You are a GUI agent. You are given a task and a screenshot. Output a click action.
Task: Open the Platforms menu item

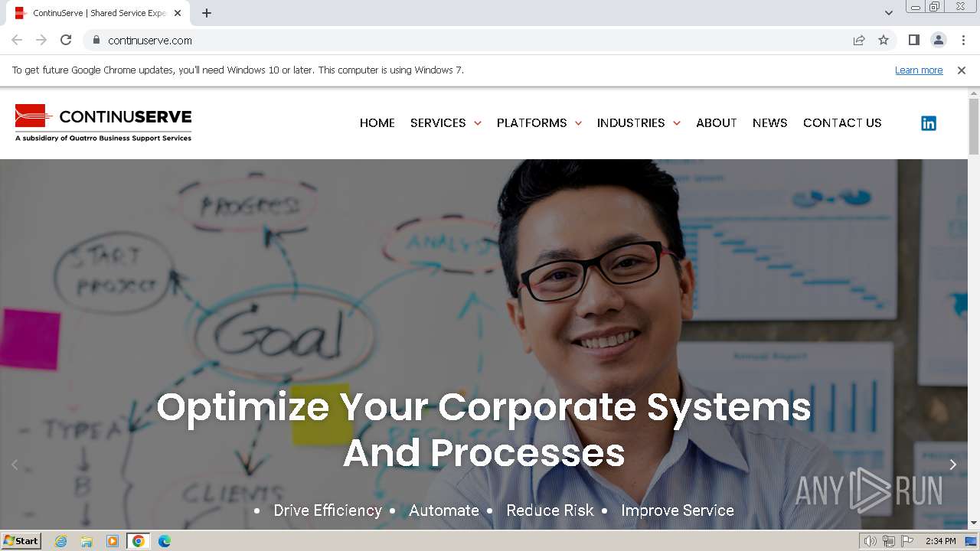click(532, 123)
